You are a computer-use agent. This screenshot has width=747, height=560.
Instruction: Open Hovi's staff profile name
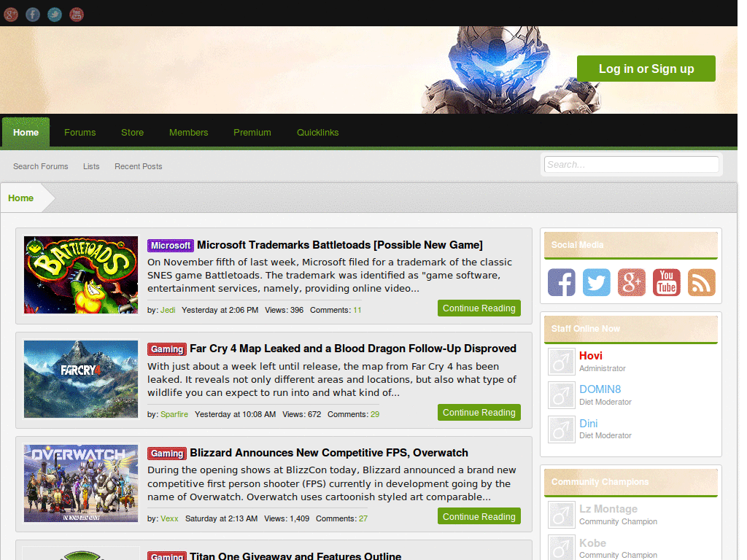[591, 356]
